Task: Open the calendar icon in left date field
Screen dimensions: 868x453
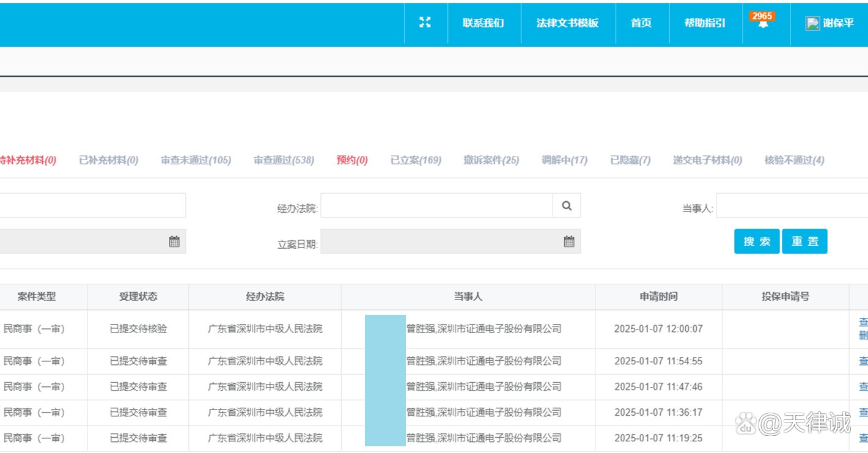Action: (174, 241)
